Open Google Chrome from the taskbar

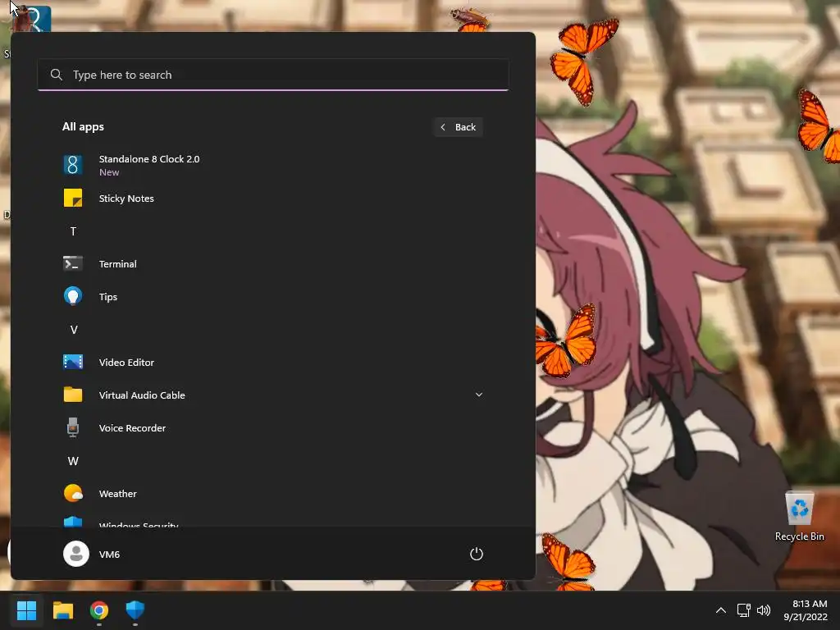99,610
